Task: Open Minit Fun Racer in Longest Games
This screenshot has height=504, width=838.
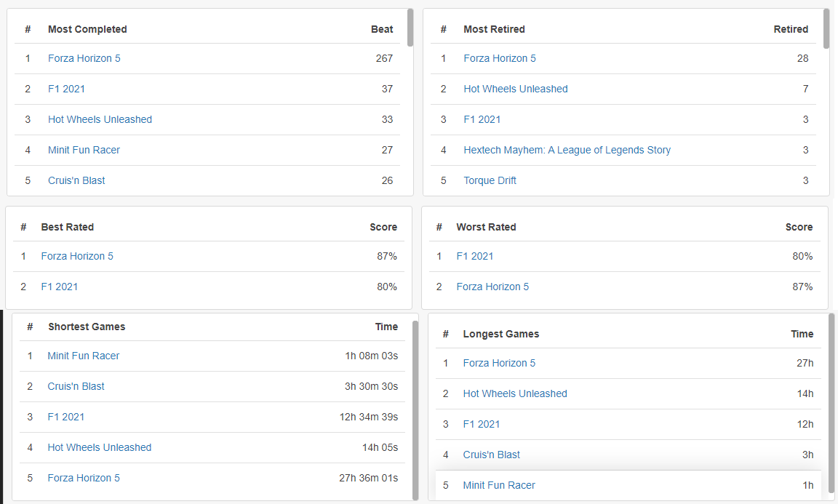Action: [x=499, y=485]
